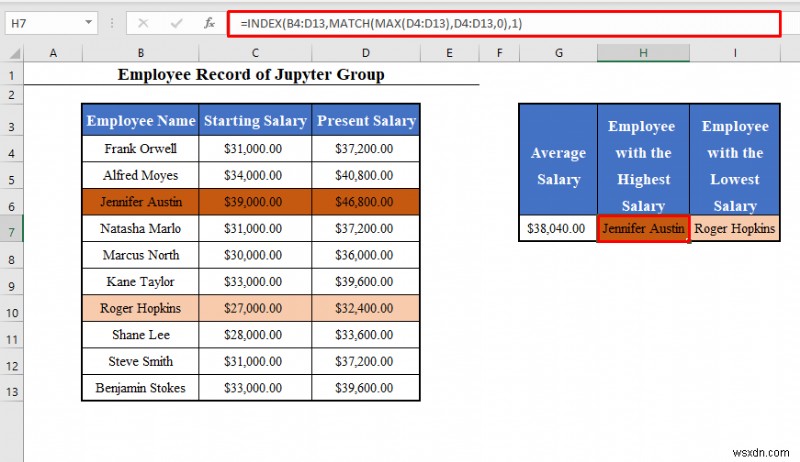
Task: Click starting salary $28,000.00 cell
Action: [255, 335]
